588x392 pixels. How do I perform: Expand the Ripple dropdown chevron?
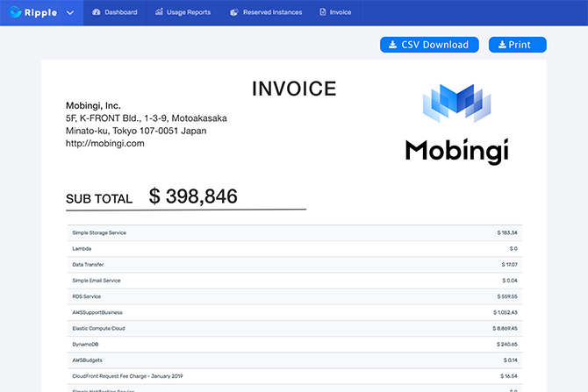click(69, 13)
